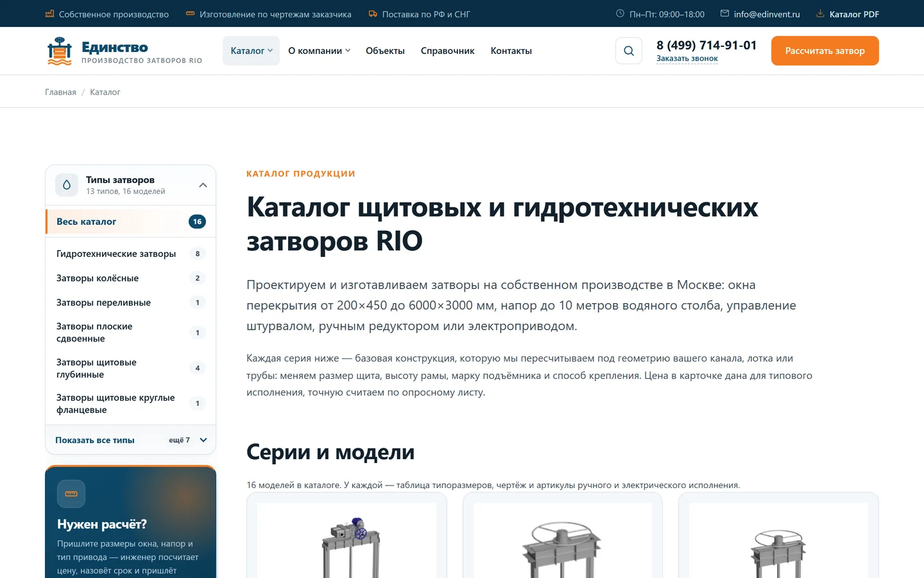Click the ruler icon in Нужен расчёт card

click(x=71, y=494)
